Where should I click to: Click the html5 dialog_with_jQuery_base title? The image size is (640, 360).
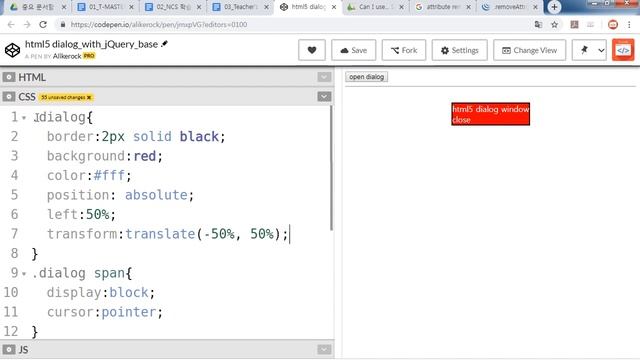[91, 44]
